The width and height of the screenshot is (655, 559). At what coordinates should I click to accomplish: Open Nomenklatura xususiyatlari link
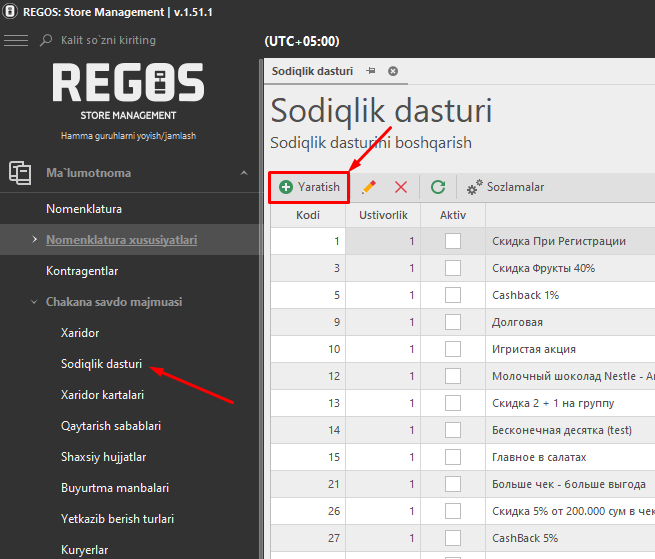click(122, 240)
